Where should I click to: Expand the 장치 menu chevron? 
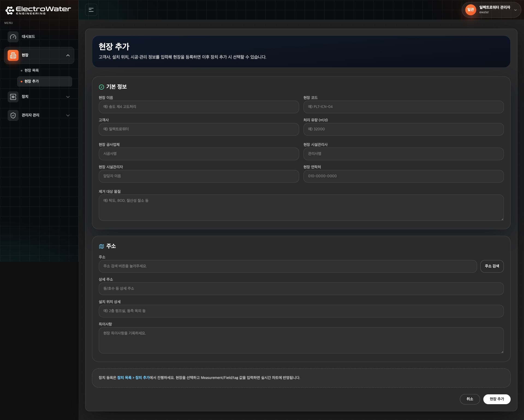pos(68,97)
